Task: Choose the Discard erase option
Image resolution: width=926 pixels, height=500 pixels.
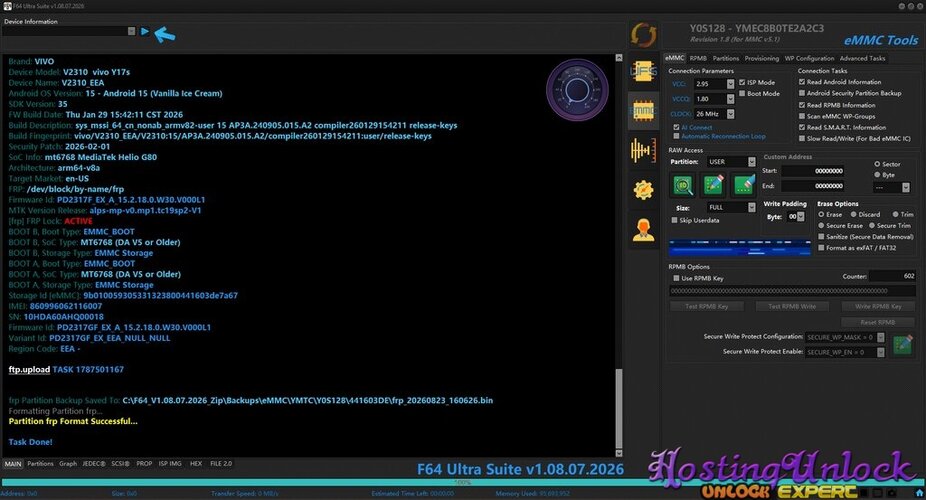Action: point(853,214)
